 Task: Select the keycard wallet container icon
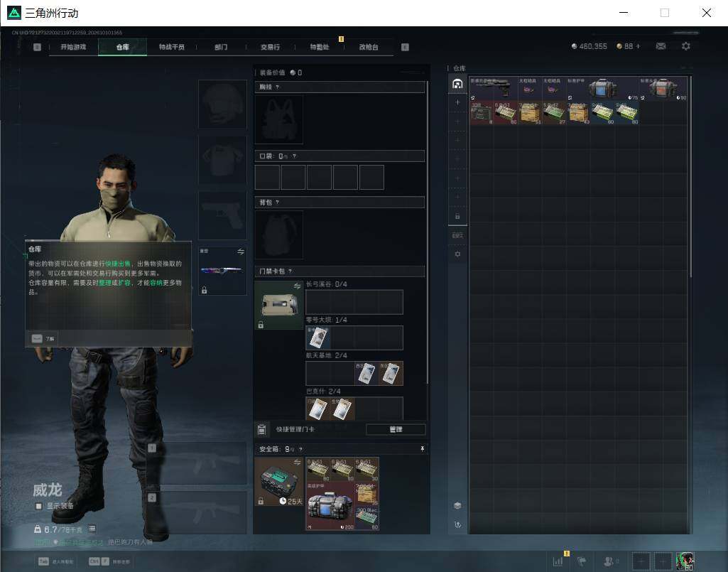click(x=279, y=306)
